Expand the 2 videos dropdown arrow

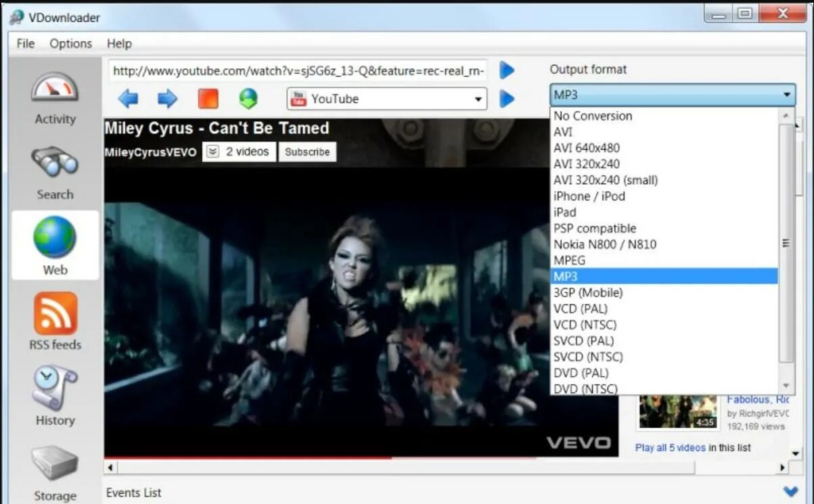pyautogui.click(x=212, y=152)
